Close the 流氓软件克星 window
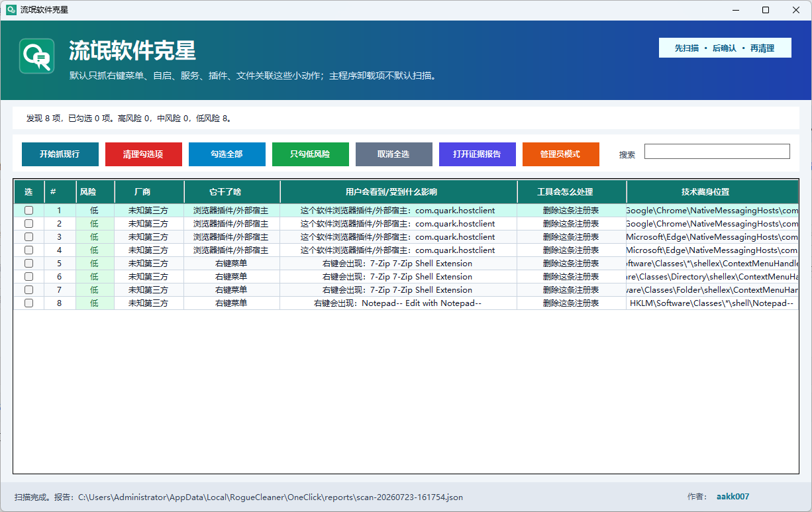 point(796,10)
